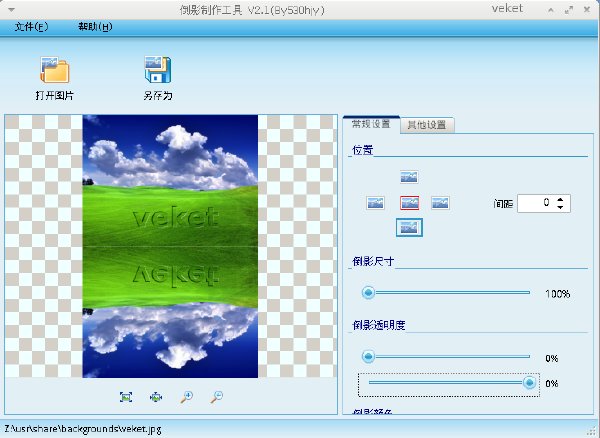The width and height of the screenshot is (600, 438).
Task: Click the 倒影透明度 slider with its handle at the left end
Action: (446, 357)
